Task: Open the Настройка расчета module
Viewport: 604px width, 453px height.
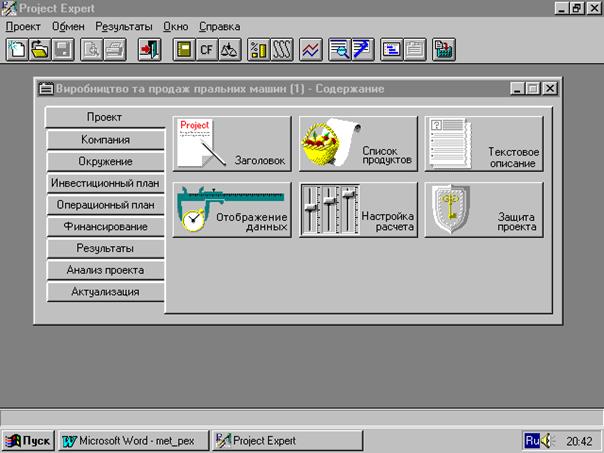Action: 358,210
